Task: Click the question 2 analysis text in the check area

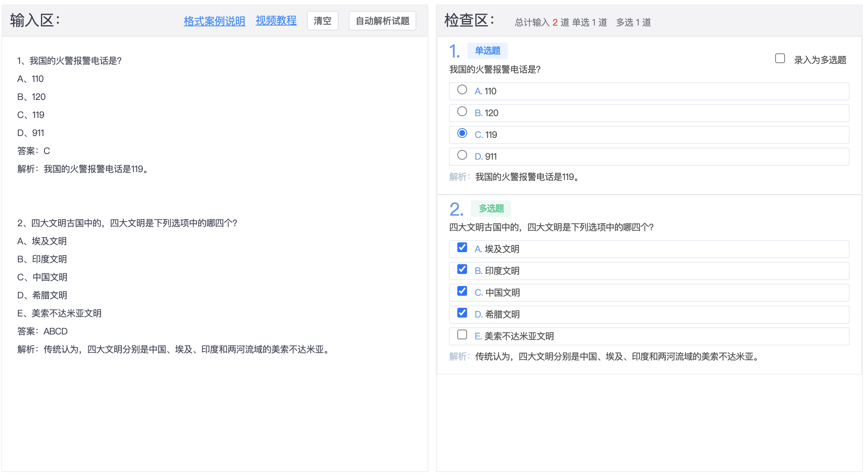Action: [616, 357]
